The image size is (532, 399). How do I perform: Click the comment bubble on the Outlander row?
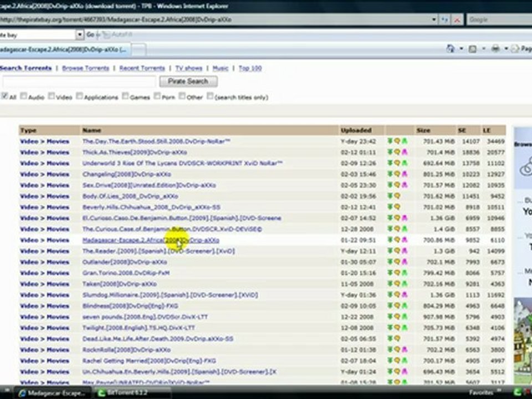(397, 262)
